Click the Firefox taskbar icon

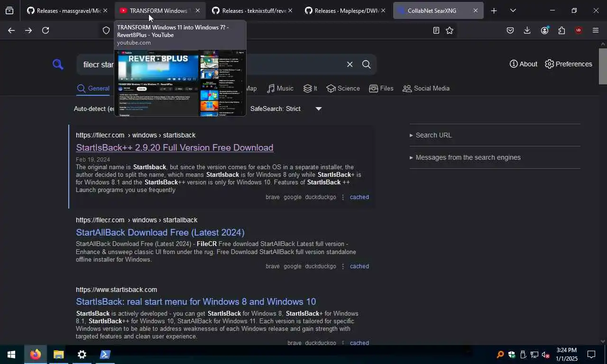coord(35,355)
